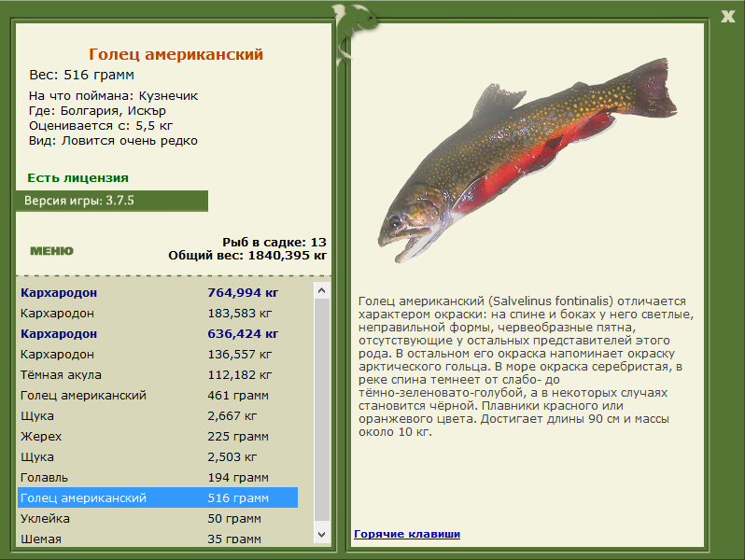The height and width of the screenshot is (560, 745).
Task: Select the 183,583 кг Кархародон row
Action: point(158,313)
